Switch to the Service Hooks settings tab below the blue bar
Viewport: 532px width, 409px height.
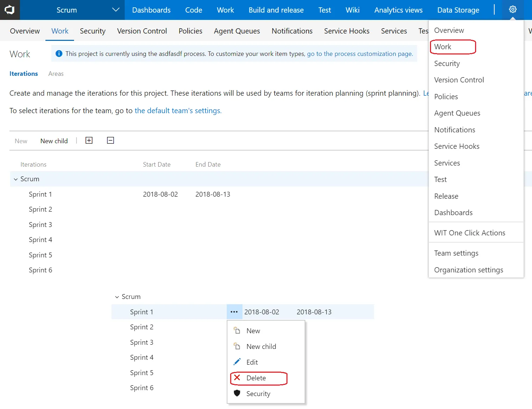347,31
